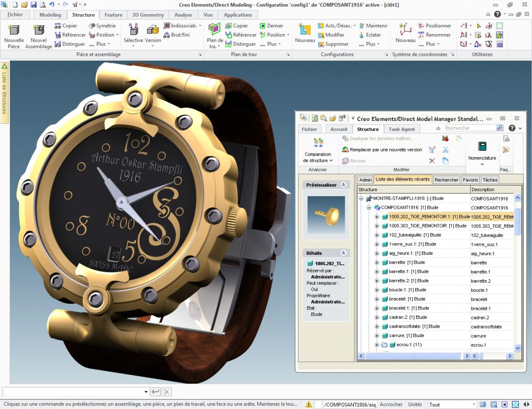Open Acti./Désac. dropdown arrow

tap(355, 26)
